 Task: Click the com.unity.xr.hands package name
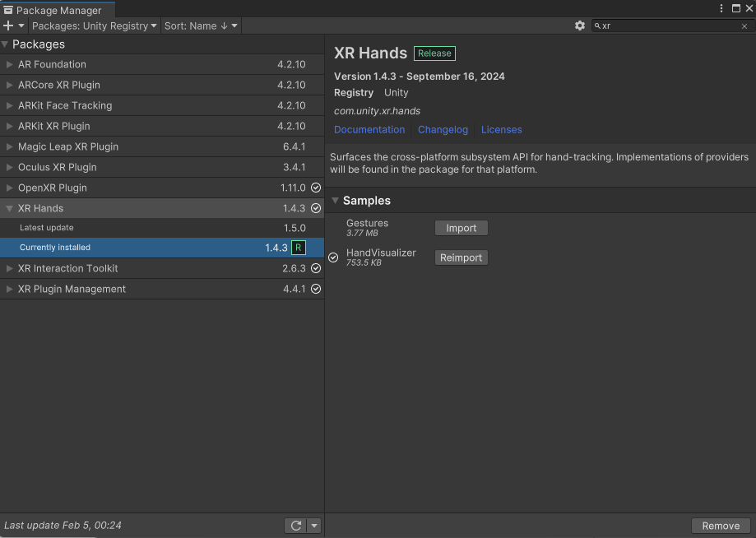[377, 111]
